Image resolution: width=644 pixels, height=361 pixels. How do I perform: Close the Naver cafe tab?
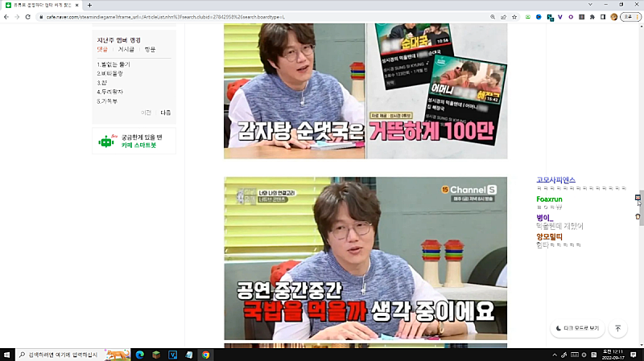pyautogui.click(x=76, y=5)
